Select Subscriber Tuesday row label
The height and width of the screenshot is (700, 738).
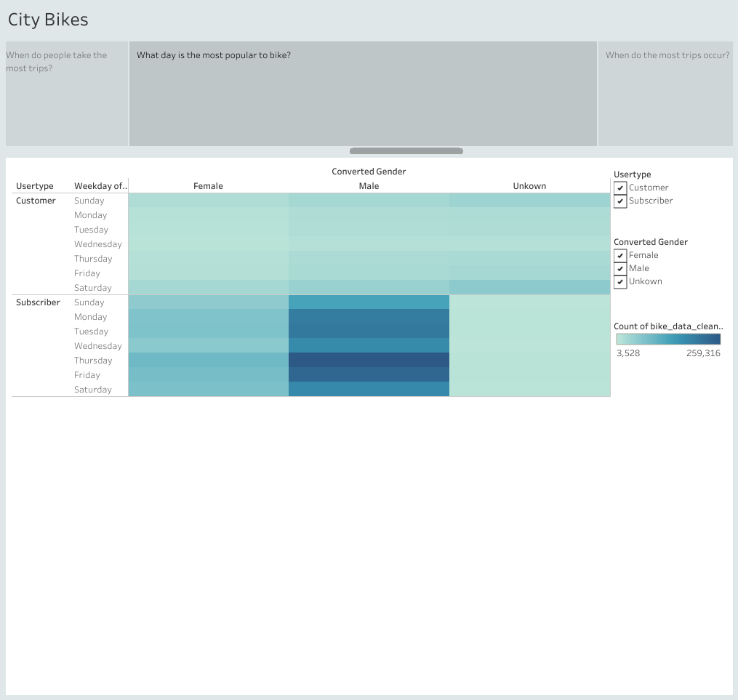92,331
